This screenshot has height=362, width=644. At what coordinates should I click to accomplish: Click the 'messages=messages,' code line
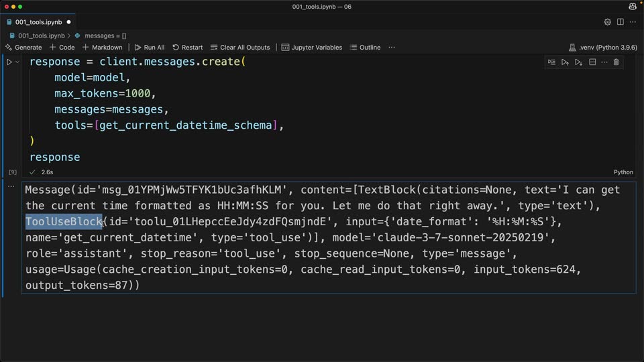pos(111,109)
